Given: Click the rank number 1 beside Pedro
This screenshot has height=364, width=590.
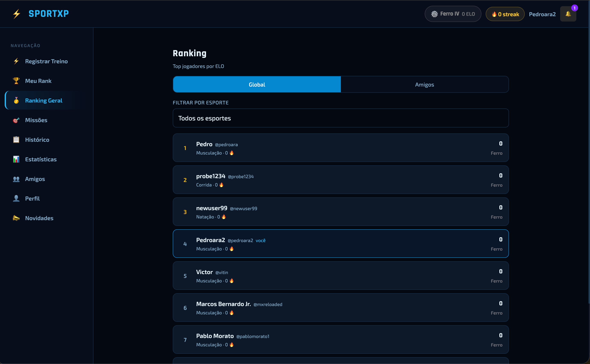Looking at the screenshot, I should tap(185, 148).
